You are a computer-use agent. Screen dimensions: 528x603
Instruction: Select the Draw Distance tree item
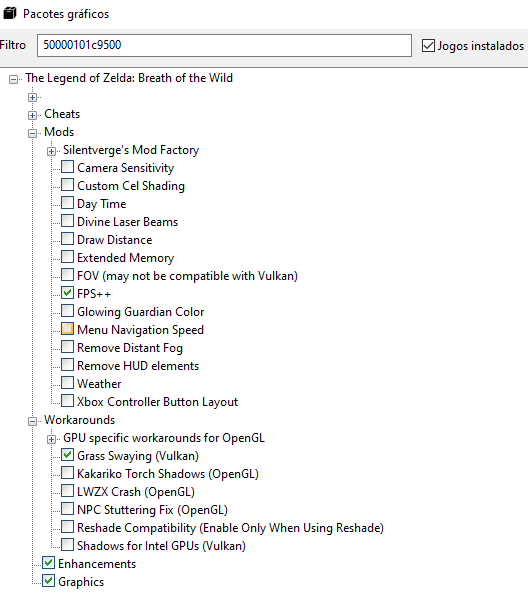[115, 240]
